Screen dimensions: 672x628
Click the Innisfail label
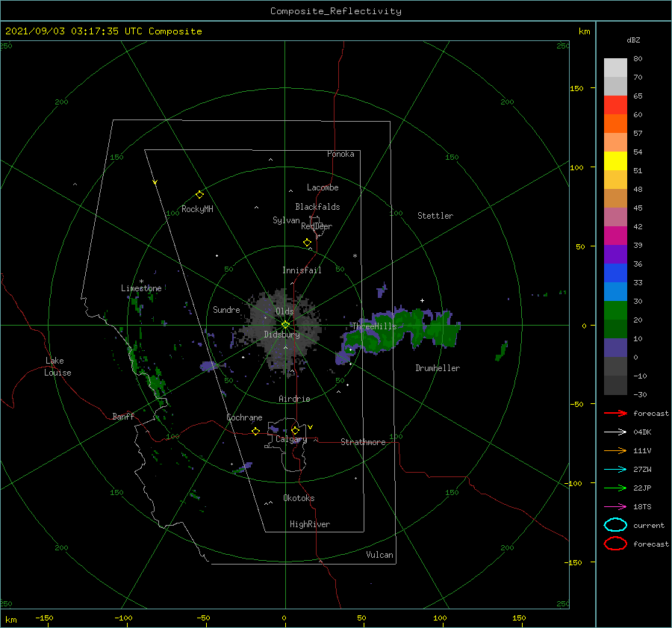point(302,270)
